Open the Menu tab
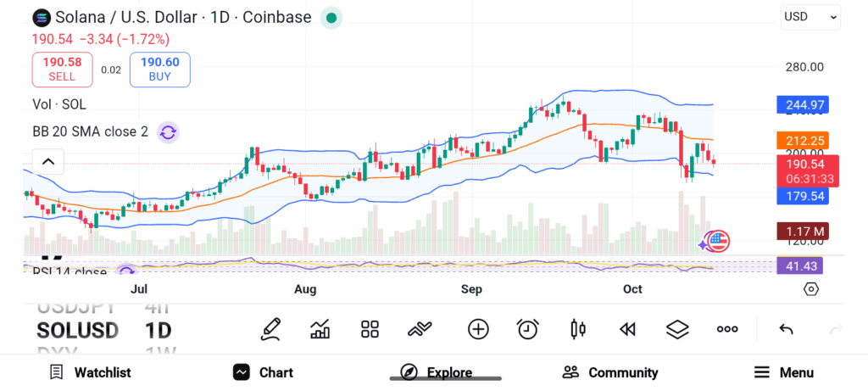 pos(784,372)
